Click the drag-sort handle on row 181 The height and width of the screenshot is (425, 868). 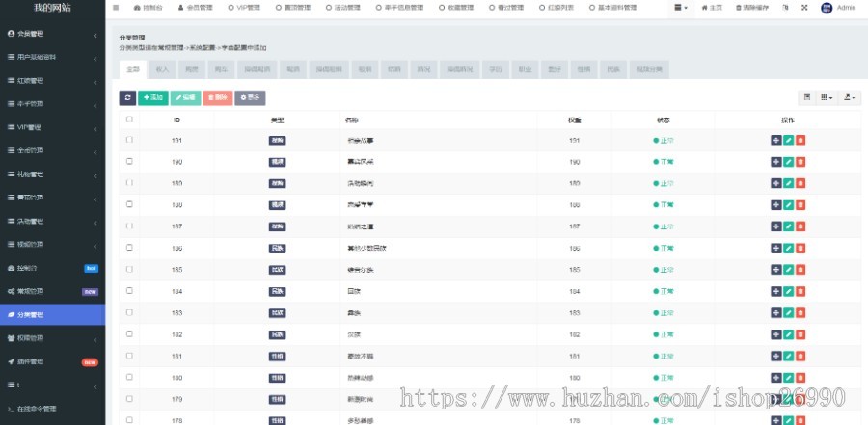click(x=776, y=356)
